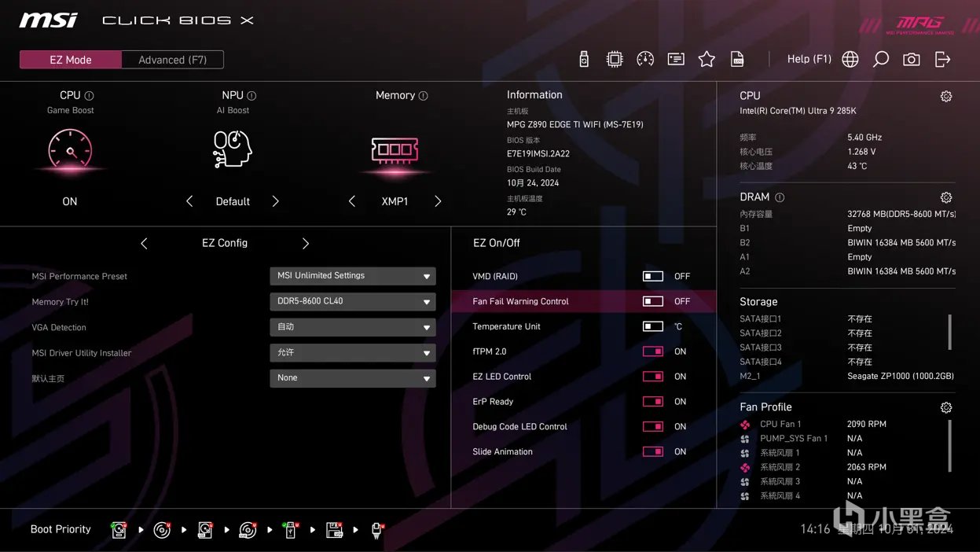Viewport: 980px width, 552px height.
Task: Turn off EZ LED Control
Action: click(x=653, y=377)
